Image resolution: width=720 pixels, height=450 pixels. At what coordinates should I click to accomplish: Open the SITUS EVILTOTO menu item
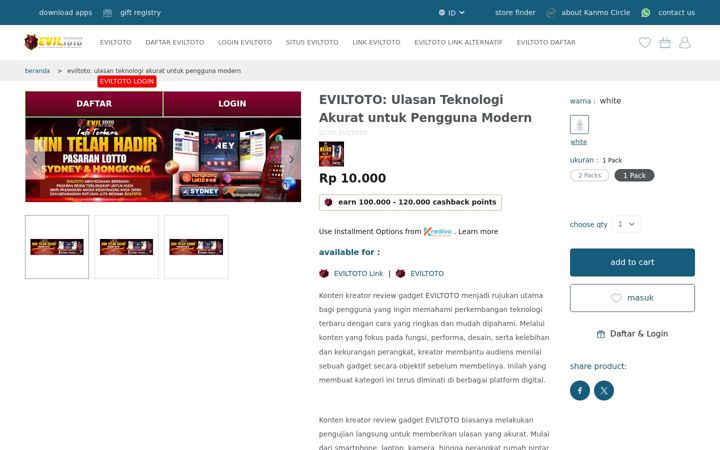pyautogui.click(x=312, y=42)
